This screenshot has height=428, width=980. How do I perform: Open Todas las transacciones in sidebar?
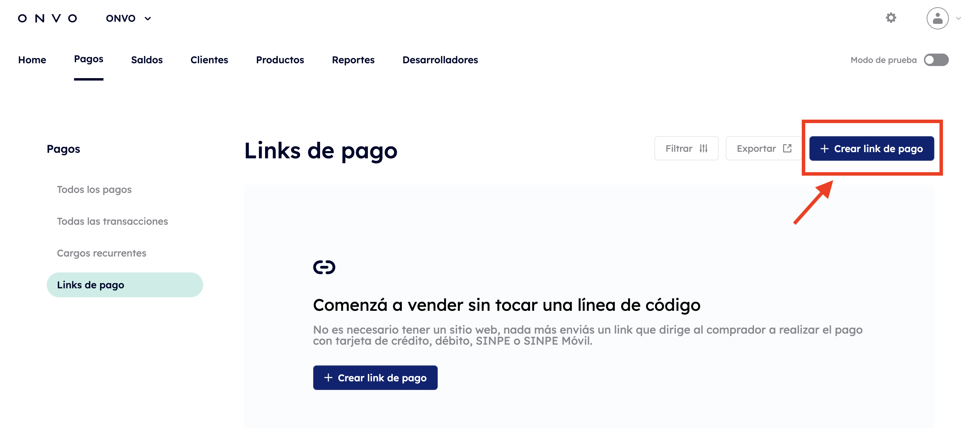[112, 221]
